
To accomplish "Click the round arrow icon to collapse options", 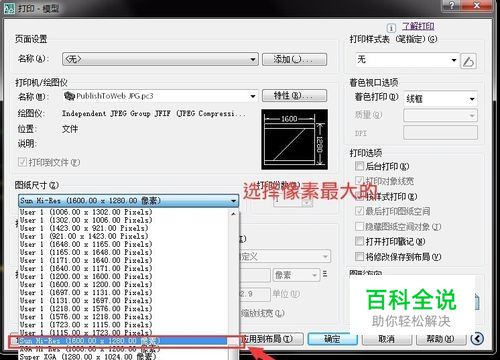I will [x=477, y=339].
